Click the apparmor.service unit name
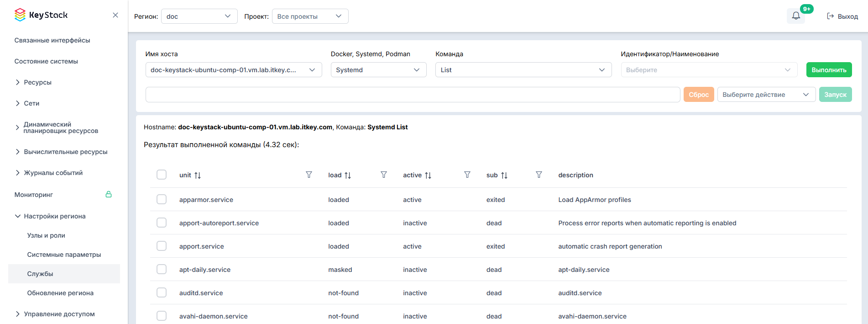The height and width of the screenshot is (324, 868). pyautogui.click(x=206, y=200)
